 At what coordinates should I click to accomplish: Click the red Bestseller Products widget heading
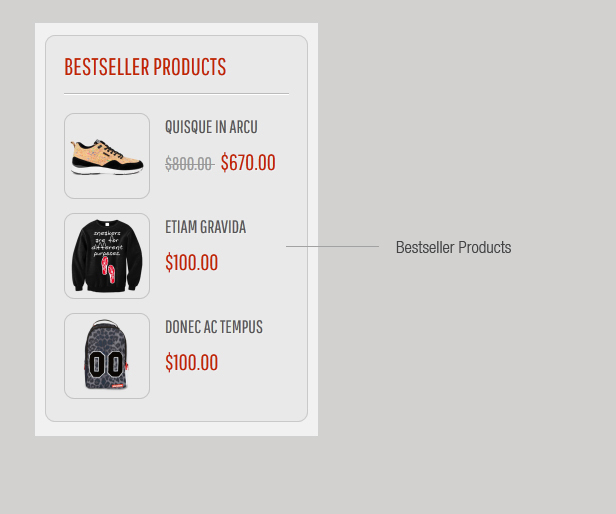[x=145, y=67]
